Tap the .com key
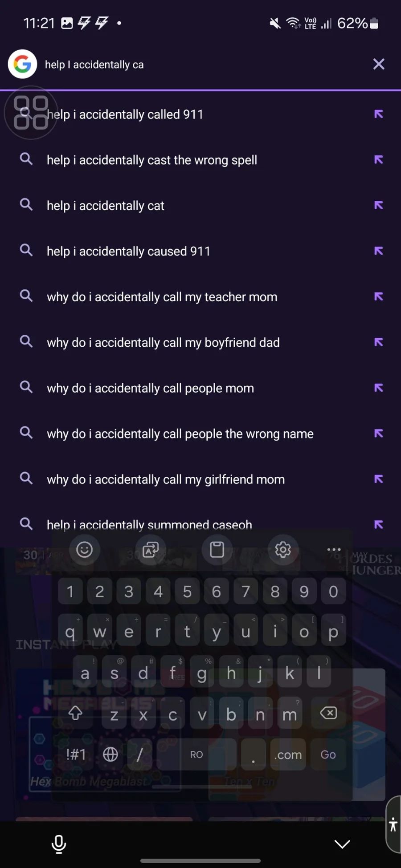Screen dimensions: 401x868 click(288, 754)
